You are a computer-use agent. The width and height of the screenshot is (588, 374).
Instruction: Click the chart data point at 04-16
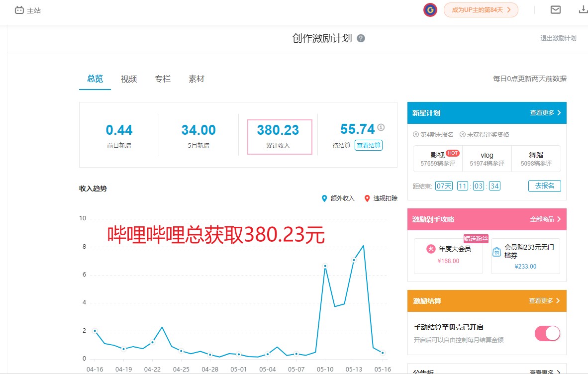(95, 331)
